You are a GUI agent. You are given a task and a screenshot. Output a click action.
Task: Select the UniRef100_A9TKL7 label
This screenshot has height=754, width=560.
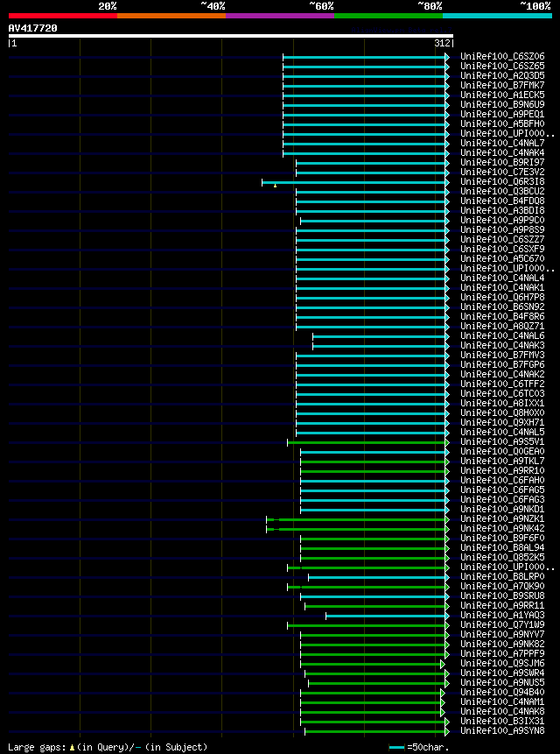pos(502,461)
